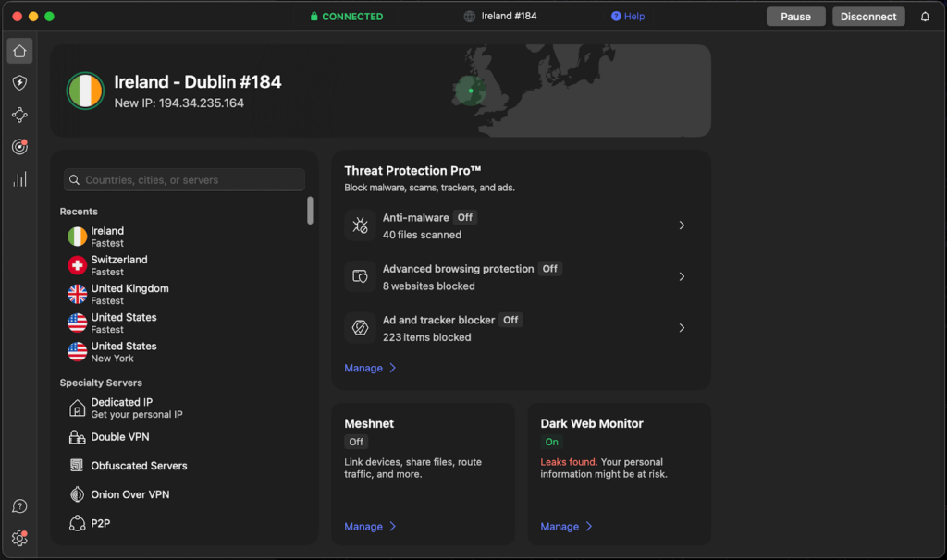Select Dedicated IP specialty server

184,408
